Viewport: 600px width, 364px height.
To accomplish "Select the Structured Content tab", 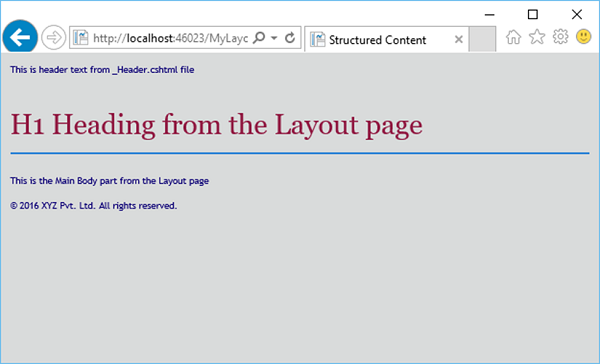I will pyautogui.click(x=386, y=39).
